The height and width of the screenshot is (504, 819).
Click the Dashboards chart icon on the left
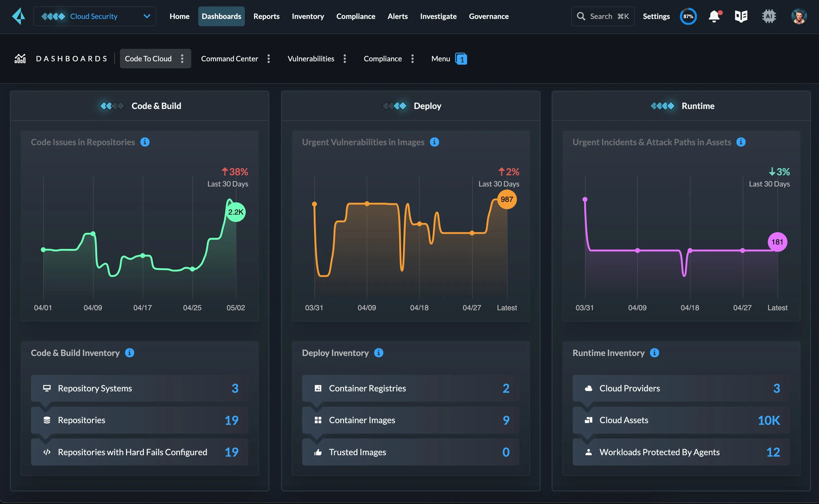(20, 58)
